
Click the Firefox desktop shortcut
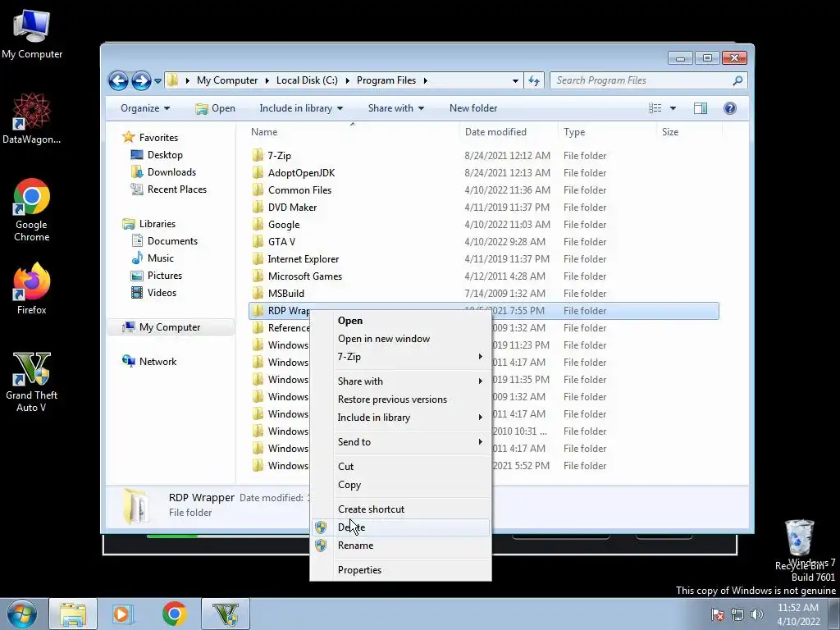coord(32,290)
